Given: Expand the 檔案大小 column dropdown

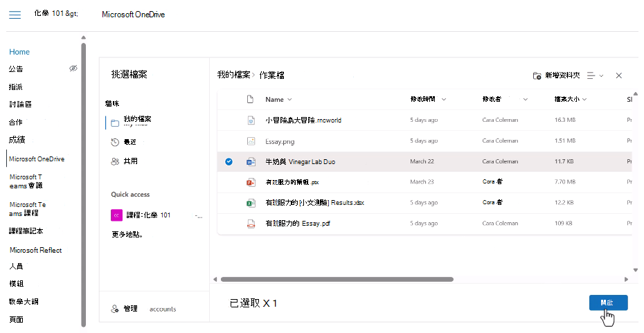Looking at the screenshot, I should pos(584,100).
